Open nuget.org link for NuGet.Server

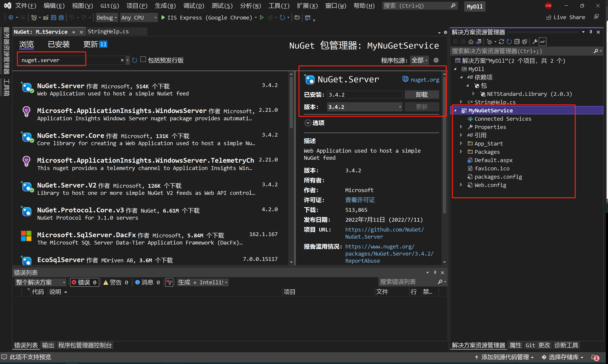click(x=425, y=80)
